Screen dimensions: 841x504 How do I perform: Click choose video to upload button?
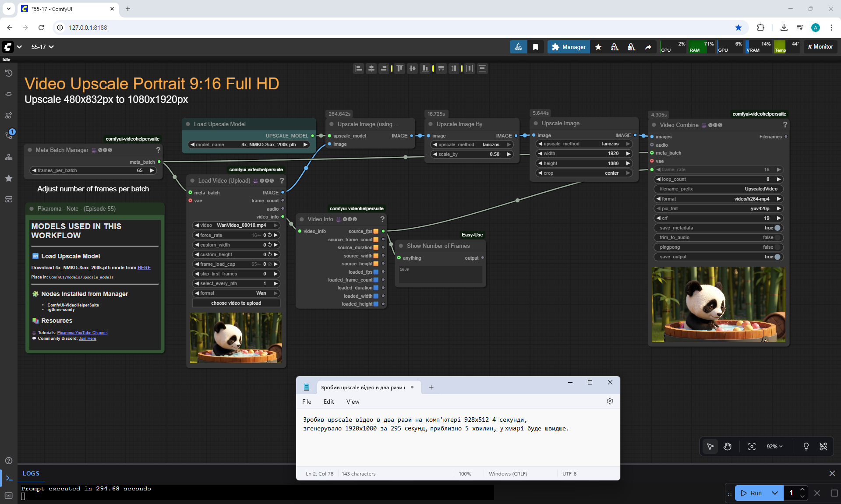tap(236, 303)
